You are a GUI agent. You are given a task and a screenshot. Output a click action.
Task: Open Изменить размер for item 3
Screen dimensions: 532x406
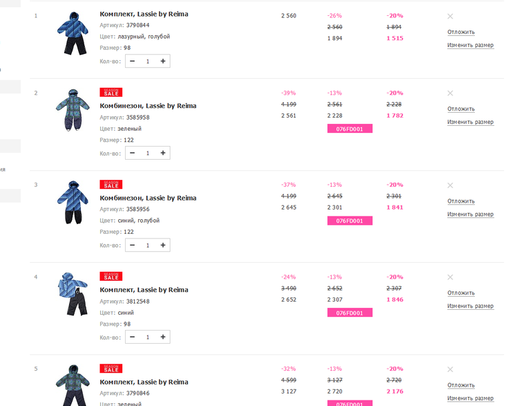[x=470, y=214]
